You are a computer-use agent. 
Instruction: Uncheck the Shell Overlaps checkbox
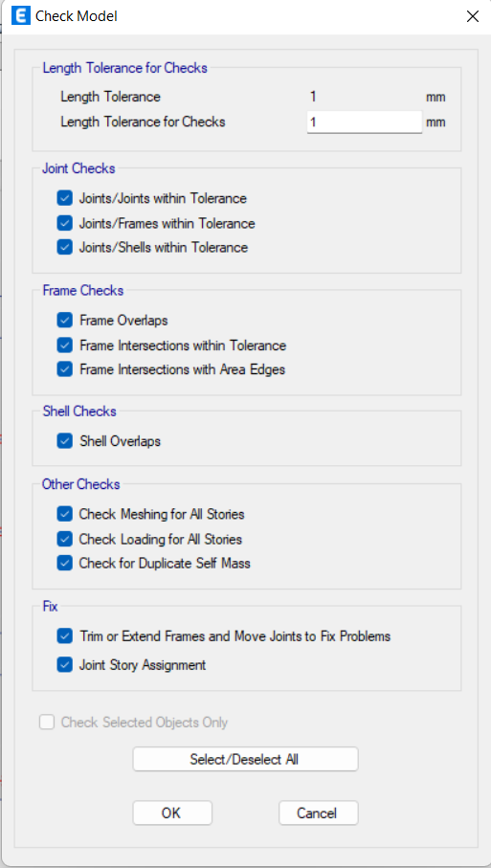(x=65, y=441)
